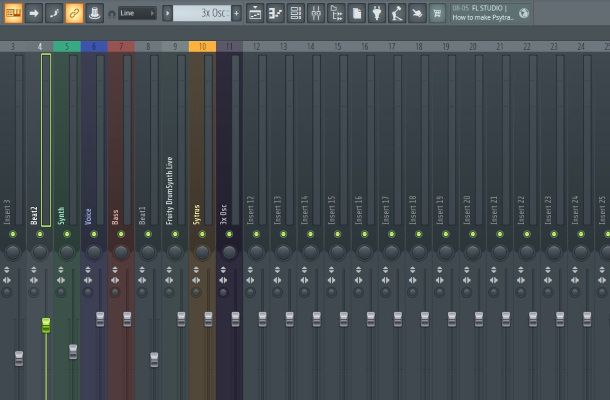Click the stamp tool icon in toolbar

pyautogui.click(x=94, y=13)
